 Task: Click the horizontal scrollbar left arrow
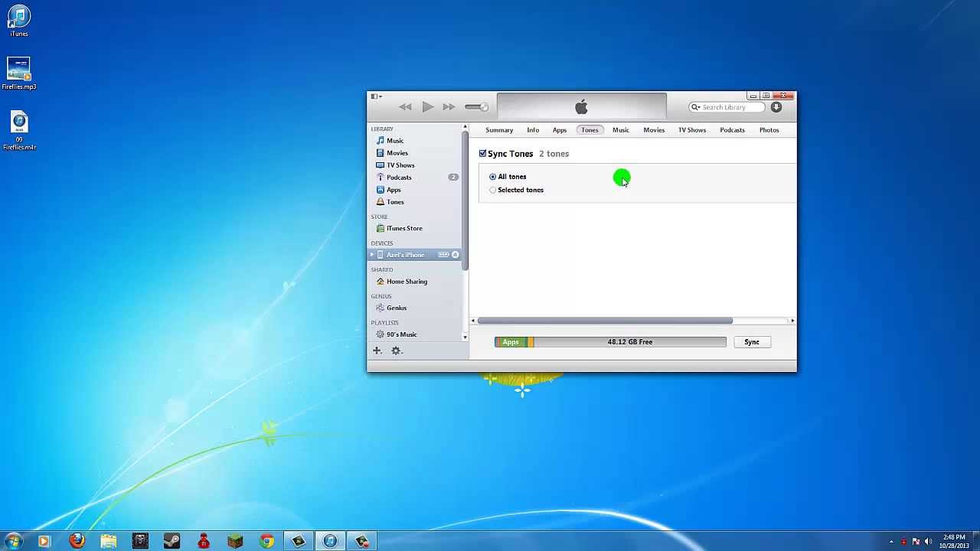[473, 321]
